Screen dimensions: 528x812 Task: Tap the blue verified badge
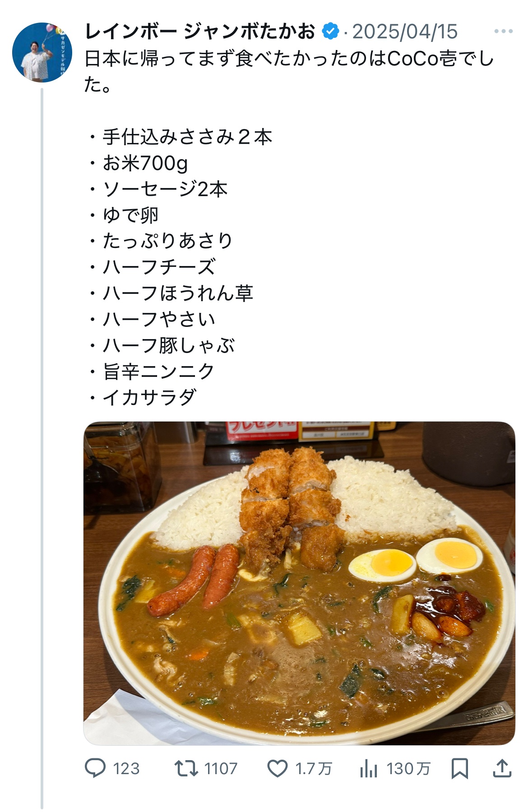tap(330, 32)
